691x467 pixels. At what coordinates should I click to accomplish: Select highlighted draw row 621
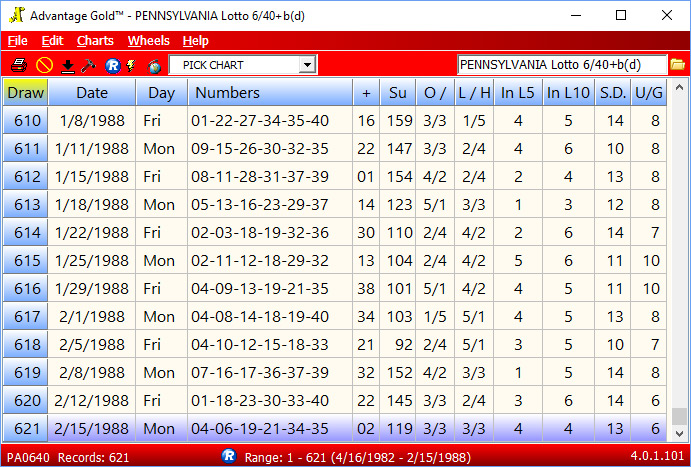point(334,428)
